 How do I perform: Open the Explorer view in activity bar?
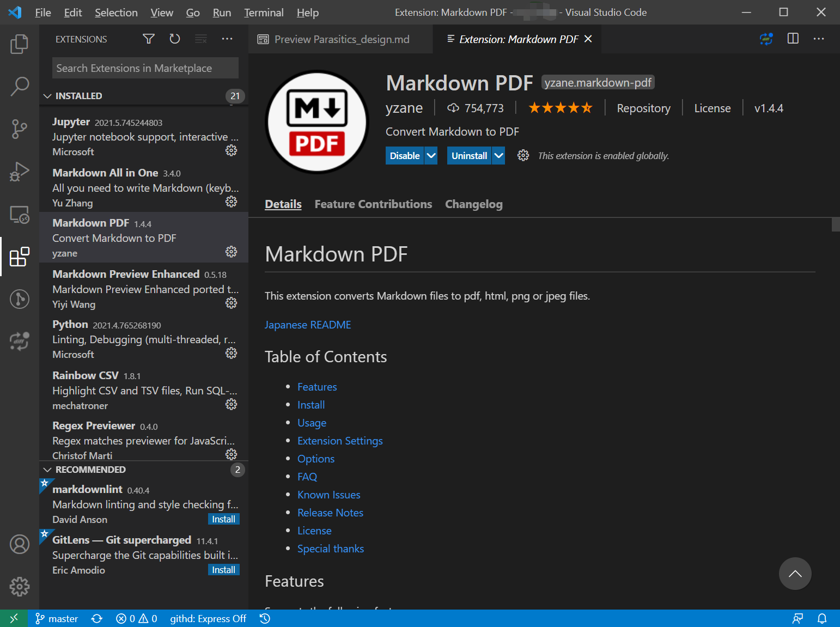click(20, 44)
